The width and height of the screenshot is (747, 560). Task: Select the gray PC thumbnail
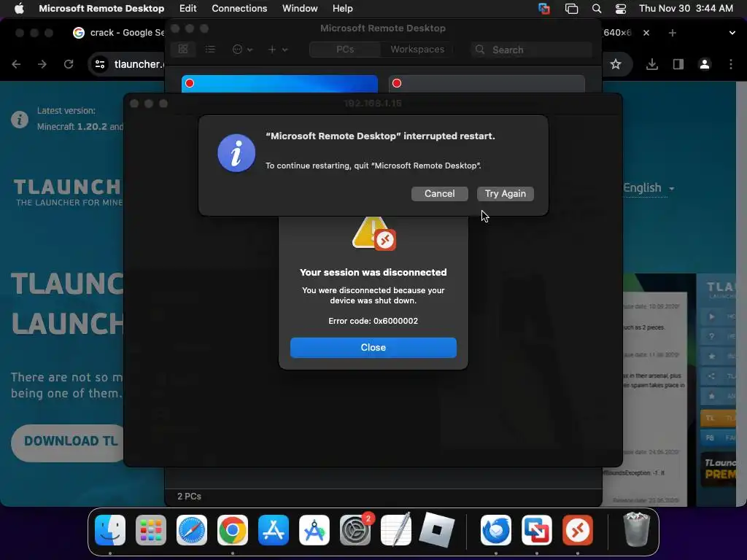[487, 84]
